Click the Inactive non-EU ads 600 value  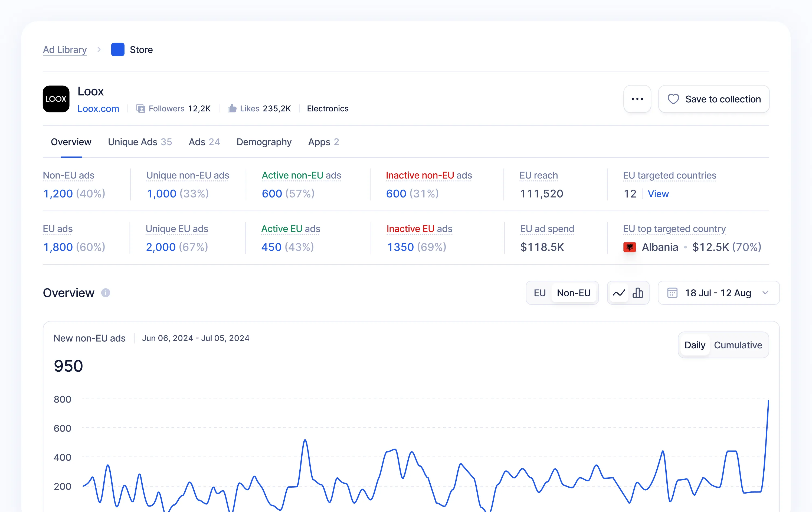[396, 193]
